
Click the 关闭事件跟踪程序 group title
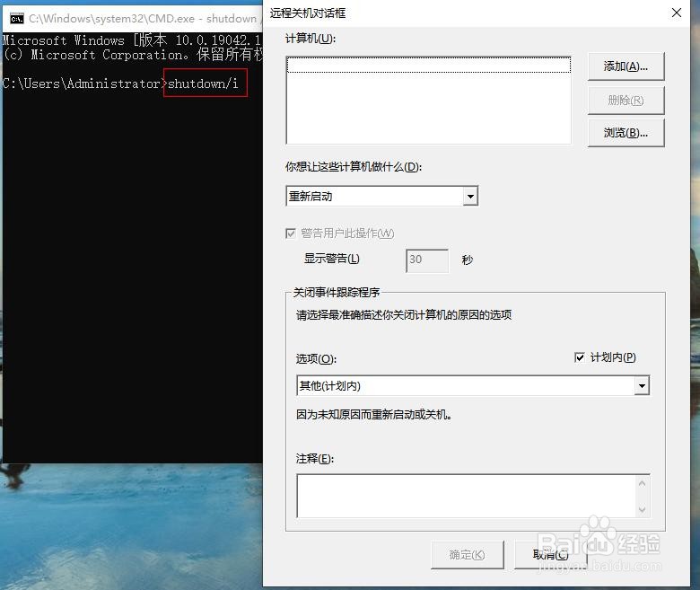[337, 292]
